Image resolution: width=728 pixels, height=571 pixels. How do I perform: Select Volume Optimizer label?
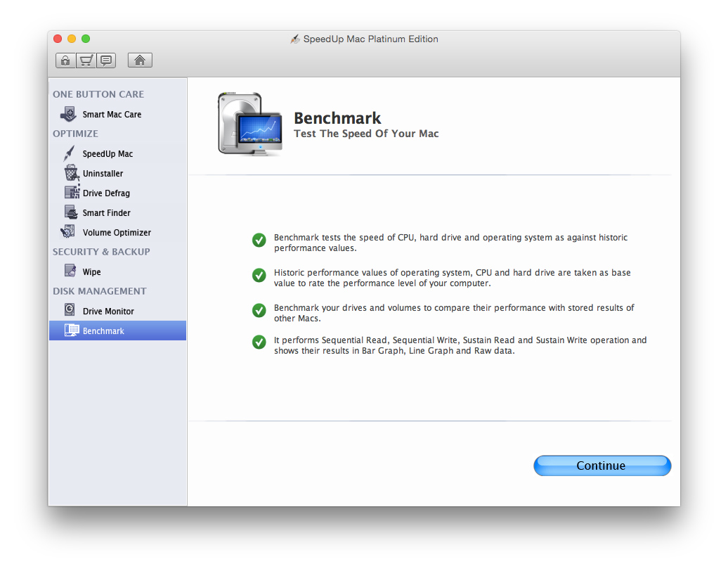(x=117, y=232)
